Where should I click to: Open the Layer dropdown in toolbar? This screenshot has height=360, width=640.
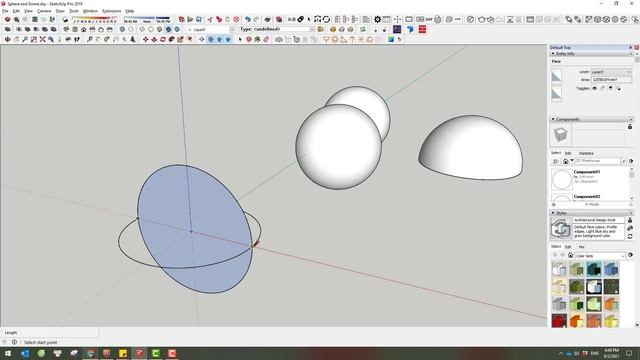tap(232, 29)
